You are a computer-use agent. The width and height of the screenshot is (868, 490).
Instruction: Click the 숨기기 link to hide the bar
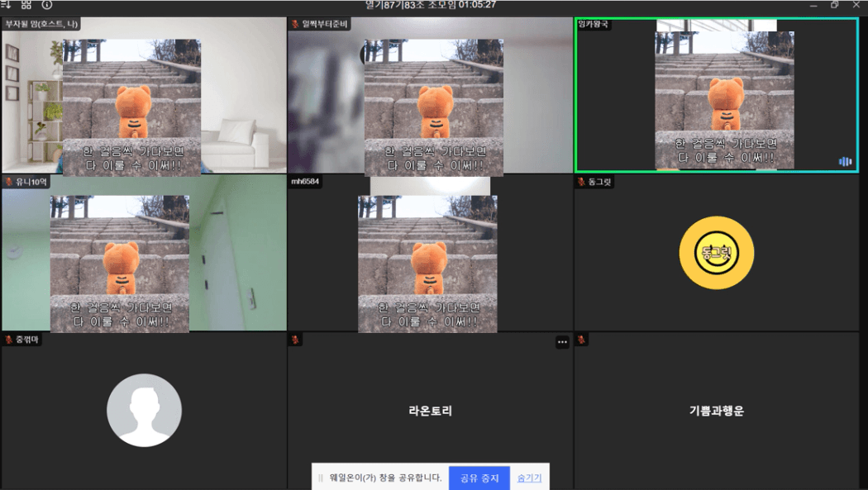click(529, 478)
